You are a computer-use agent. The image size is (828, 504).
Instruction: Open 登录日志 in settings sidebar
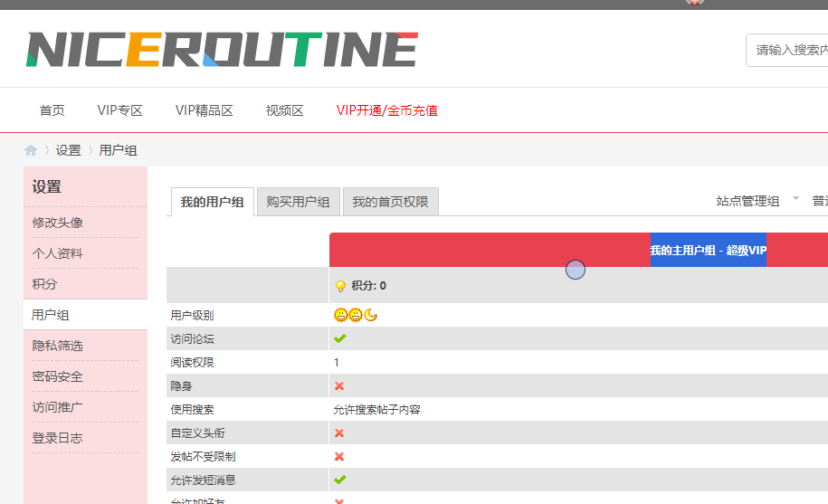click(58, 438)
